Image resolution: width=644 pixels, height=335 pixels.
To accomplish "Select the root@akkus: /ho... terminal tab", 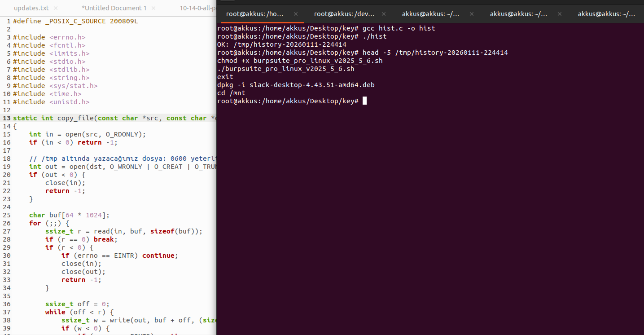I will 255,14.
